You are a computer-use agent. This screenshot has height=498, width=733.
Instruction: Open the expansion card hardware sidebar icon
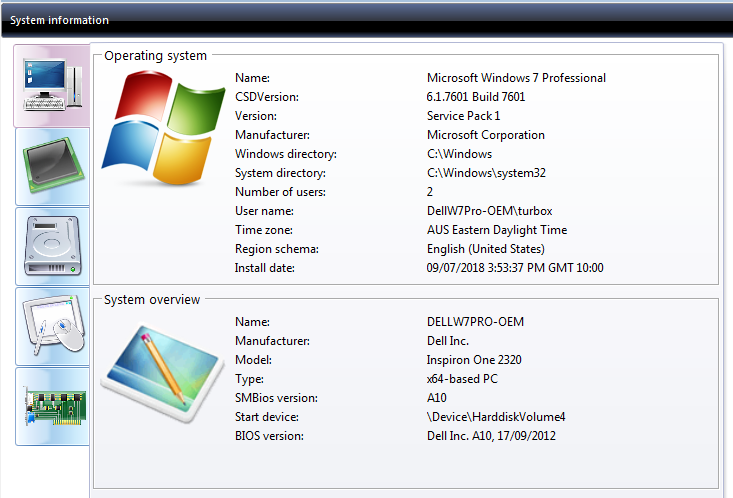pyautogui.click(x=52, y=406)
